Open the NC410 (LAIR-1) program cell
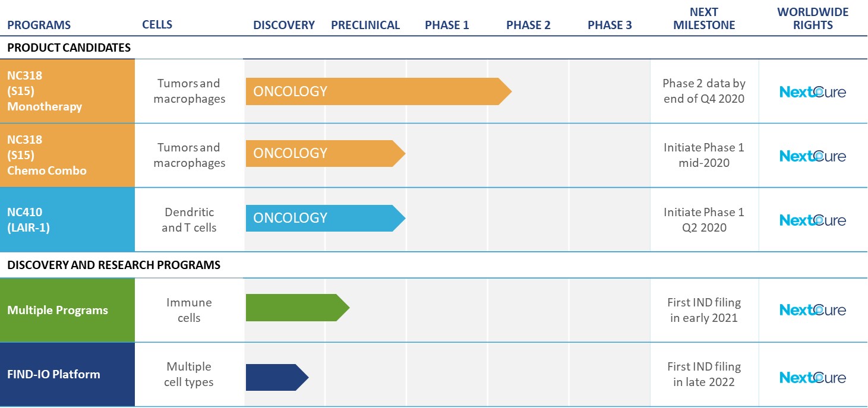Screen dimensions: 868x408 coord(68,220)
